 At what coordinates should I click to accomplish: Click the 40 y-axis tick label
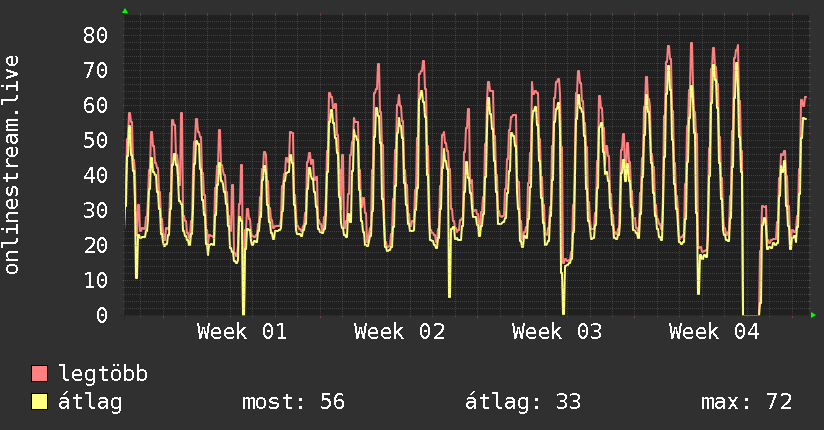[96, 175]
